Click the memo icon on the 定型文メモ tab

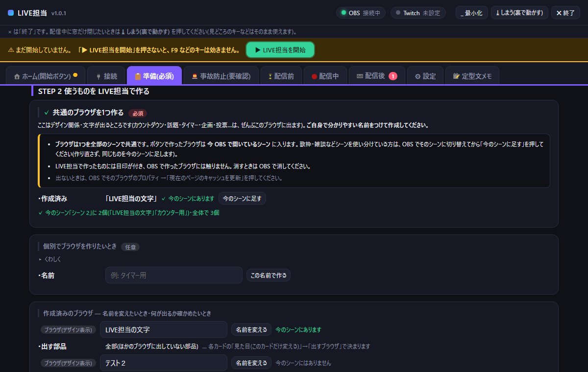(456, 76)
